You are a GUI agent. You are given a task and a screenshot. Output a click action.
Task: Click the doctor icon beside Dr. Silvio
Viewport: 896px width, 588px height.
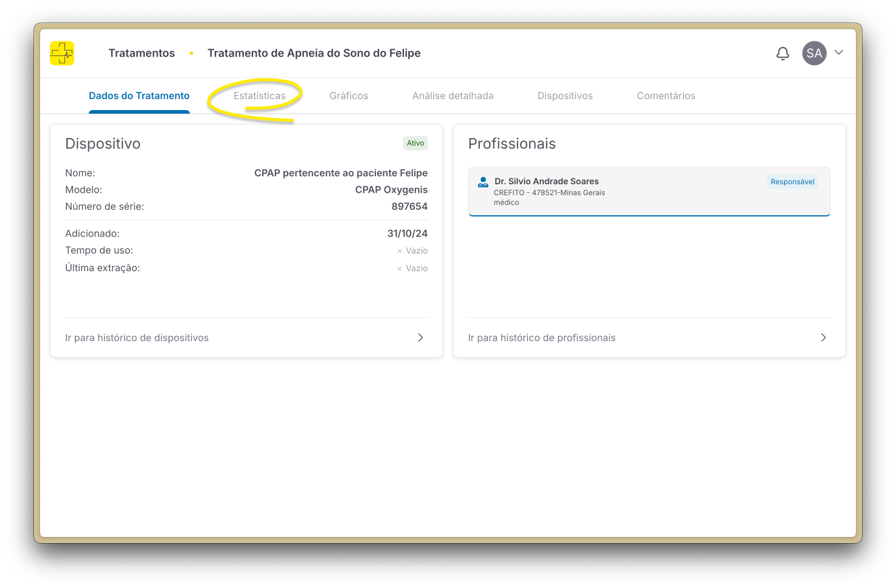pyautogui.click(x=483, y=182)
